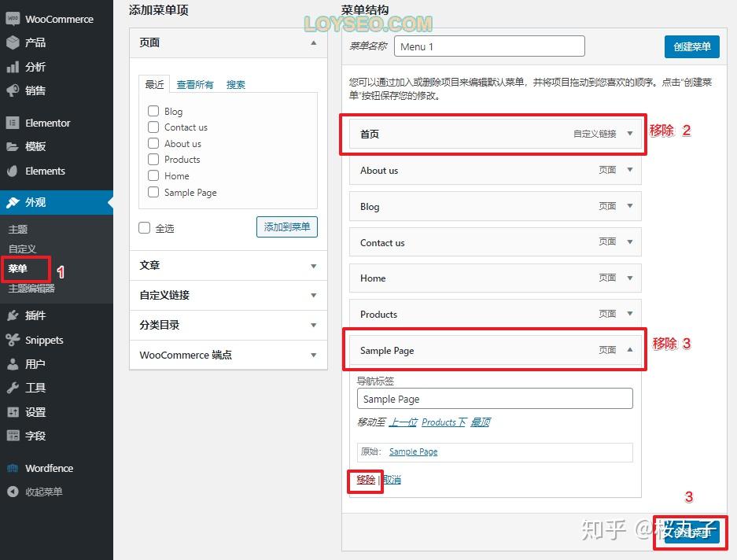Image resolution: width=737 pixels, height=560 pixels.
Task: Click the bottom 创建菜单 button
Action: pyautogui.click(x=692, y=532)
